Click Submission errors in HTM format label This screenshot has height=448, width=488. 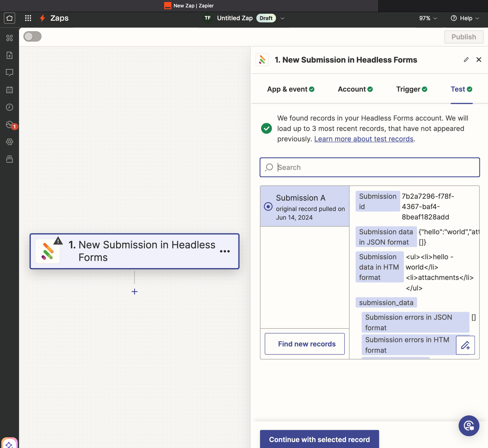point(408,345)
